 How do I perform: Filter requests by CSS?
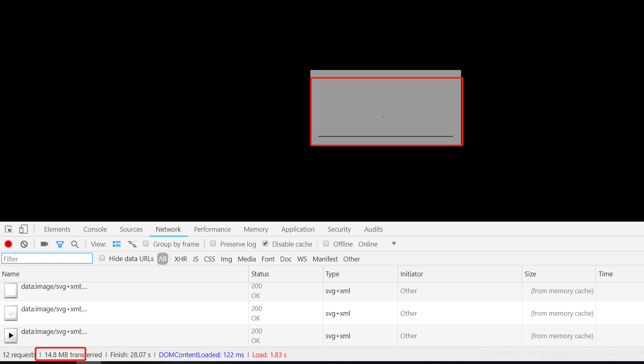click(209, 259)
